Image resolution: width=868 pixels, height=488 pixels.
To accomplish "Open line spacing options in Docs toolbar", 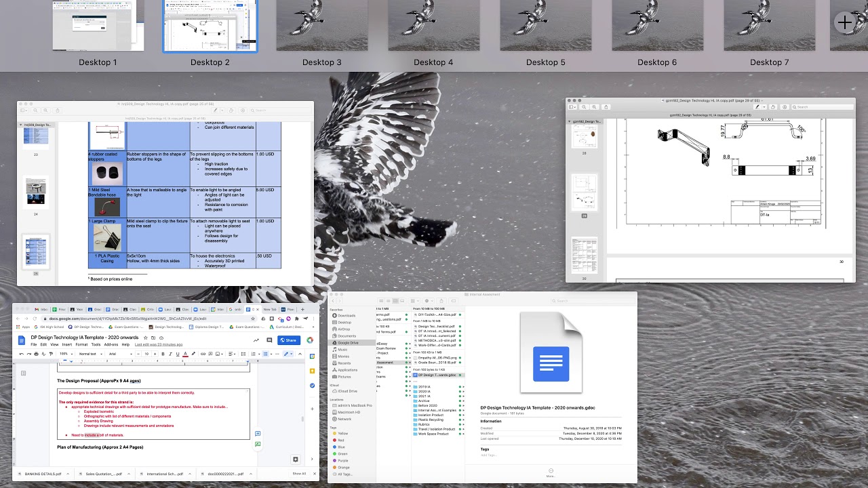I will pyautogui.click(x=243, y=354).
